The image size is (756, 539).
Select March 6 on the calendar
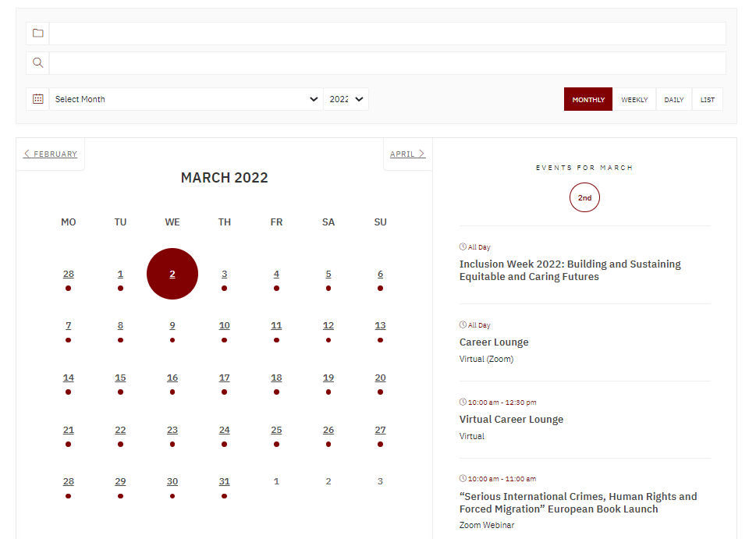point(381,275)
